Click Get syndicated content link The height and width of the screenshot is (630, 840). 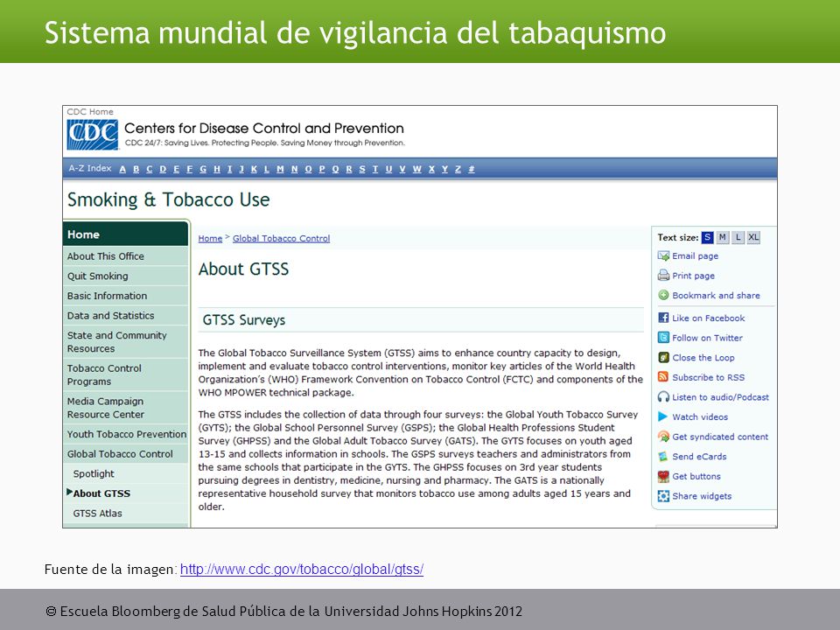(720, 437)
